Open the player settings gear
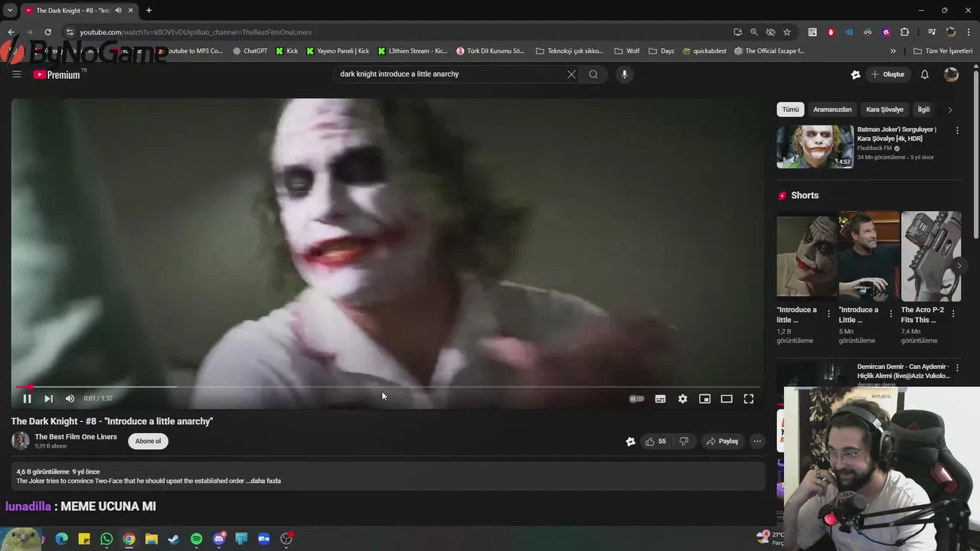 (682, 399)
